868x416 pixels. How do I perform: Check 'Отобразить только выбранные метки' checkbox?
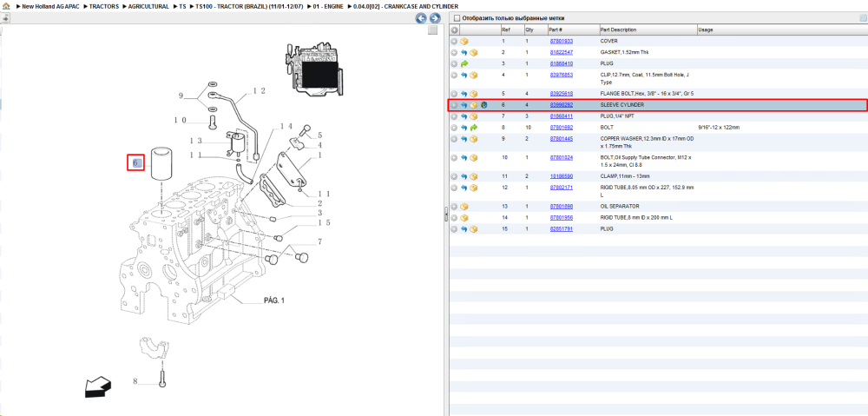[x=457, y=18]
